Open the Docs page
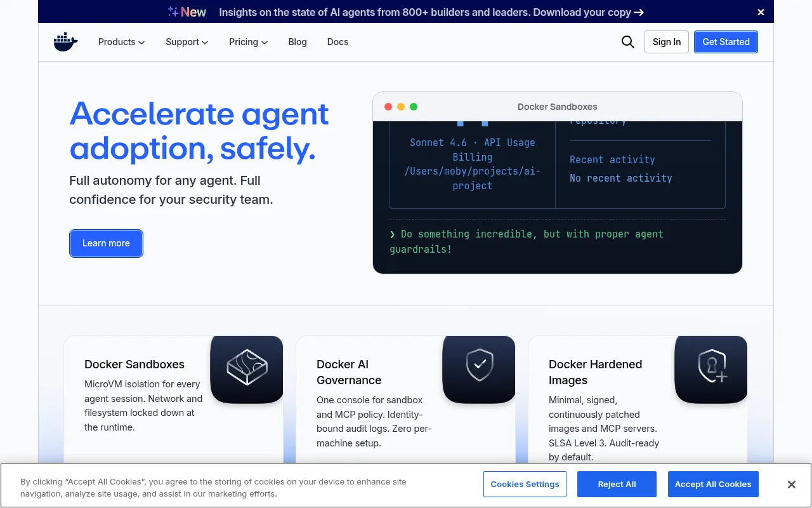812x508 pixels. 337,42
